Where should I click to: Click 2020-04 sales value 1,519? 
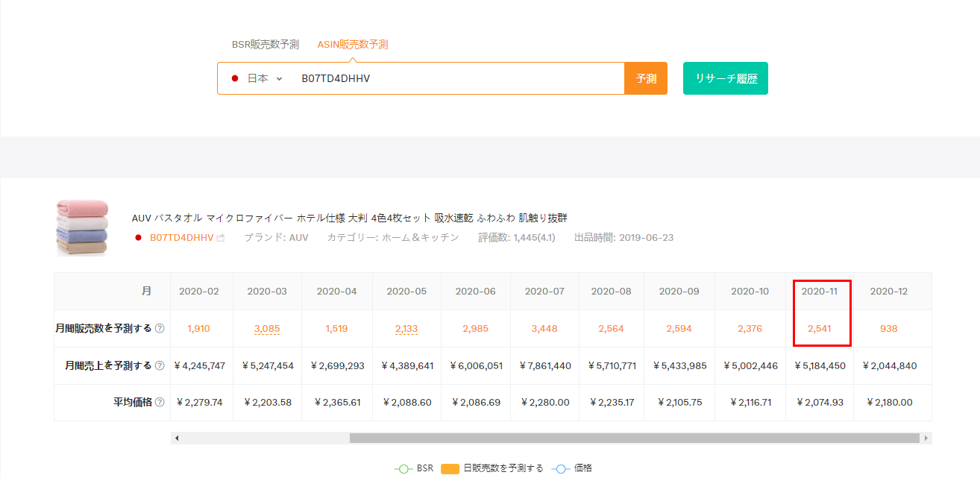(337, 329)
